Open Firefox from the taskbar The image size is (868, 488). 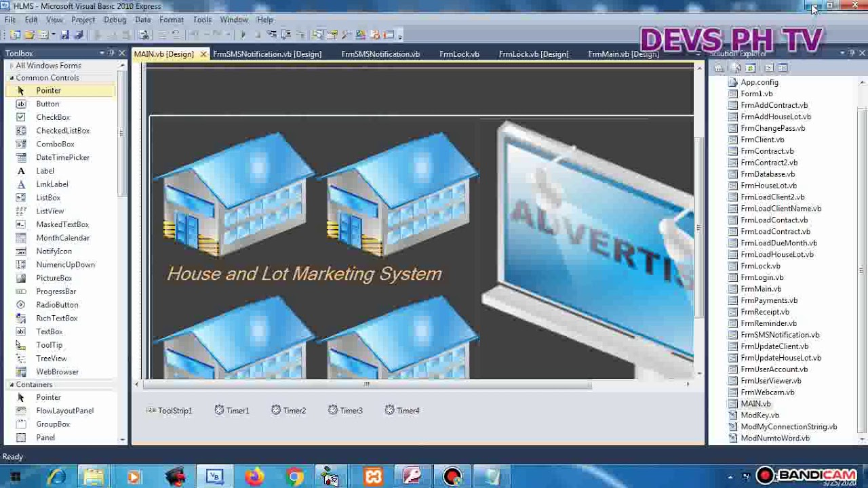coord(254,477)
